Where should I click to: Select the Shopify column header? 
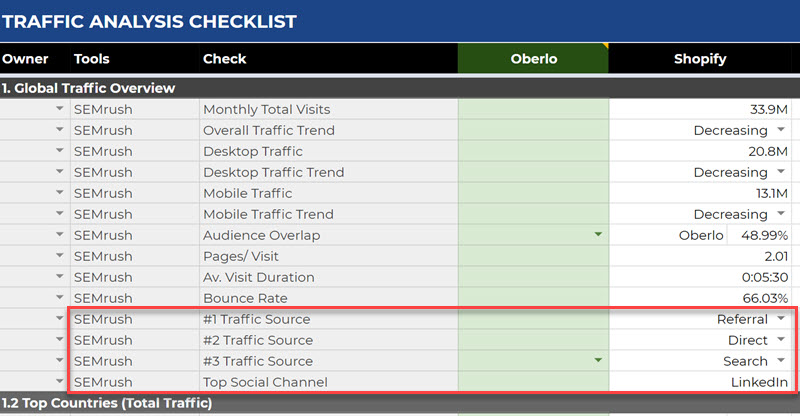(699, 59)
